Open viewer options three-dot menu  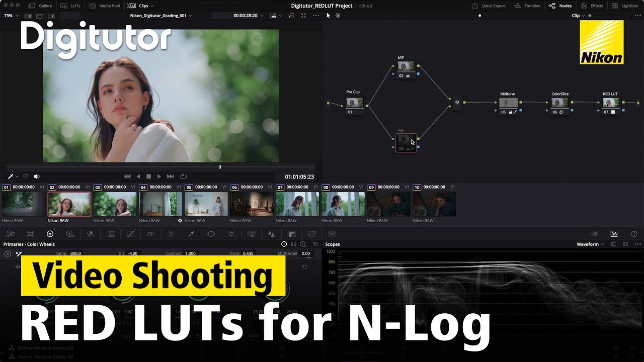tap(315, 16)
